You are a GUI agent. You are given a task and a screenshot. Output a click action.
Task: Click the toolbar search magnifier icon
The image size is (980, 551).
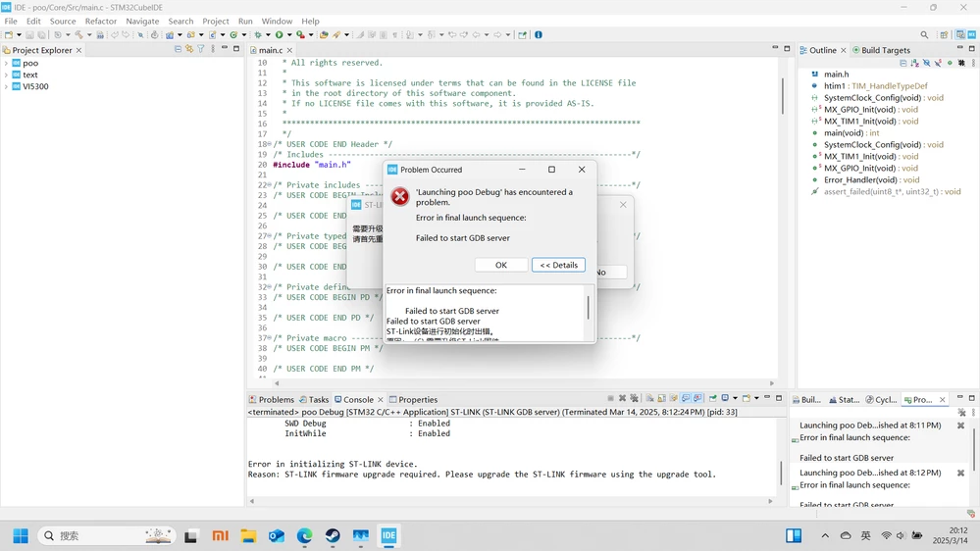click(924, 35)
